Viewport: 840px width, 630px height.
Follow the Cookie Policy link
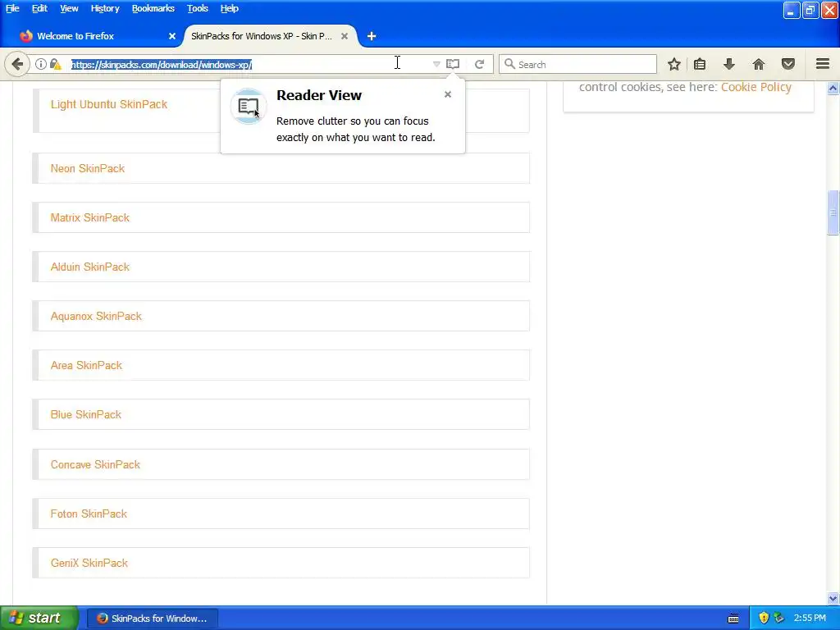[756, 87]
